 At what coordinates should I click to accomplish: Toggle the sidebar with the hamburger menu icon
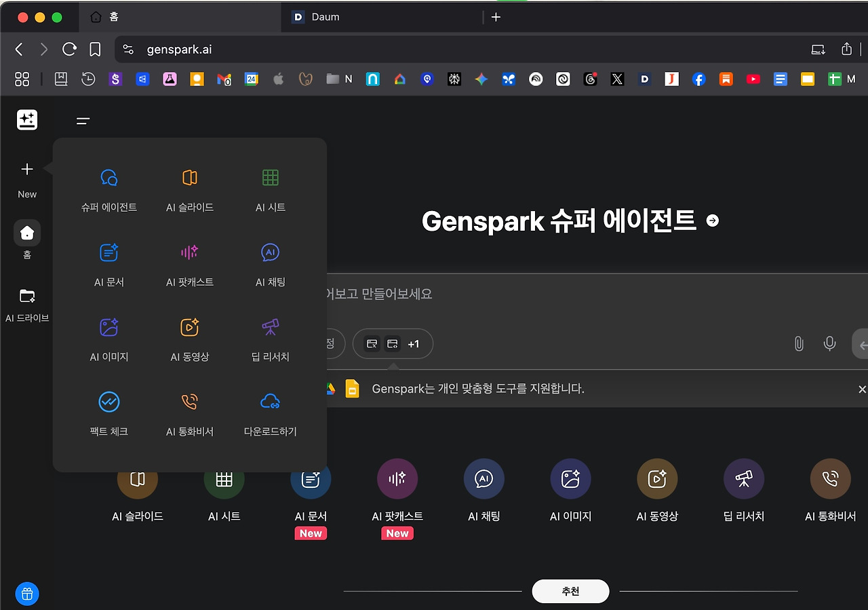tap(83, 121)
